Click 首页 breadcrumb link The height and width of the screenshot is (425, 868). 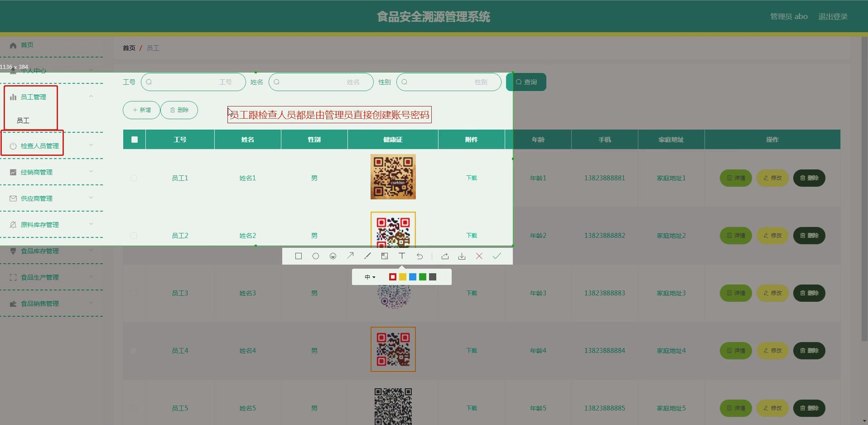tap(129, 48)
